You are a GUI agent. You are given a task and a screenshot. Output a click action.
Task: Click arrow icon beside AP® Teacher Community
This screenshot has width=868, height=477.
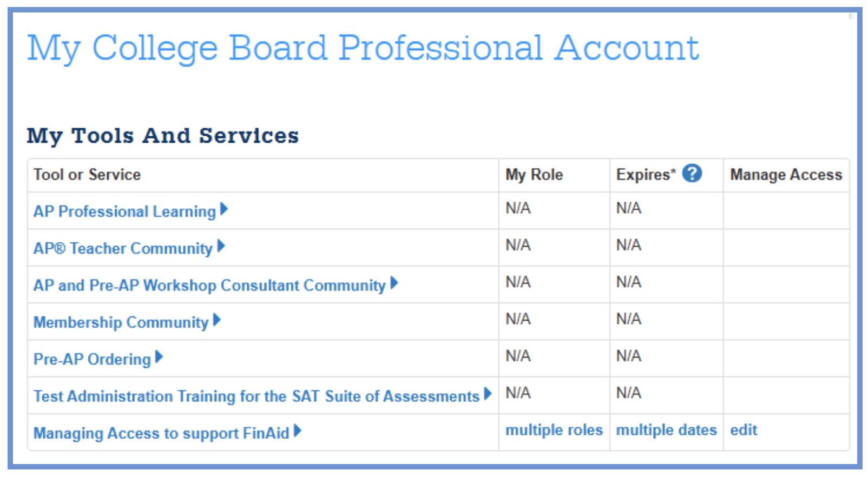(221, 246)
